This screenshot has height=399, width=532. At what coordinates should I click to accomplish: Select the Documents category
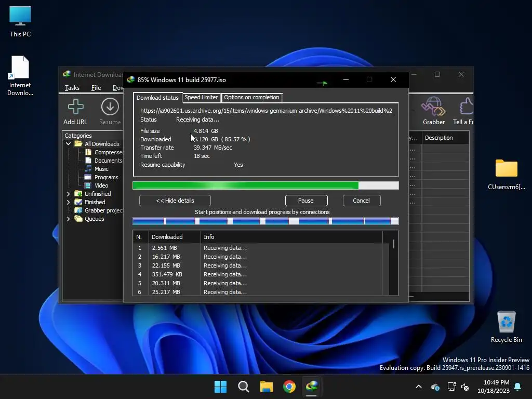click(108, 161)
